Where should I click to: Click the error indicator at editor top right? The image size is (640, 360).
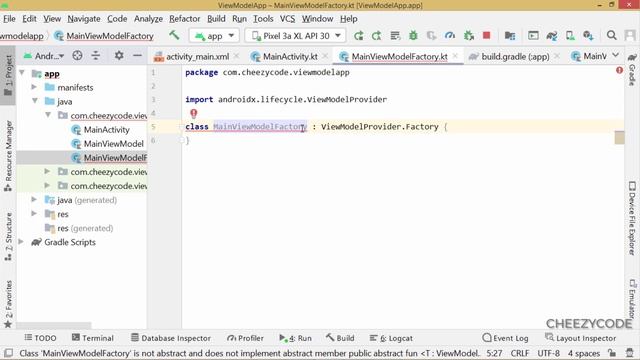tap(619, 70)
